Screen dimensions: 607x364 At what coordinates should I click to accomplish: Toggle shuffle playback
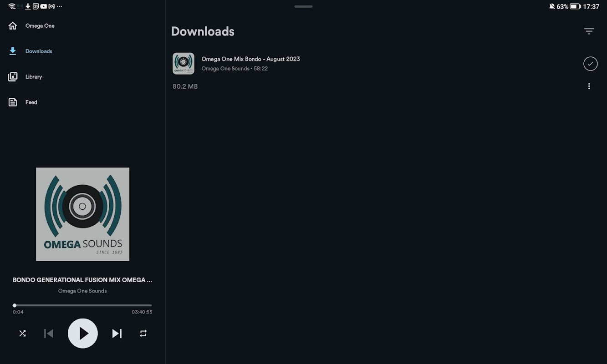22,334
